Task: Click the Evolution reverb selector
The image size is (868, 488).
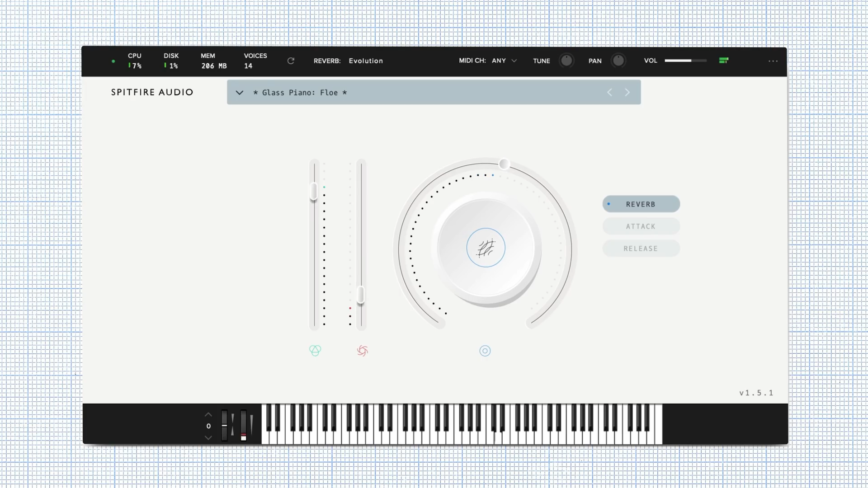Action: tap(366, 61)
